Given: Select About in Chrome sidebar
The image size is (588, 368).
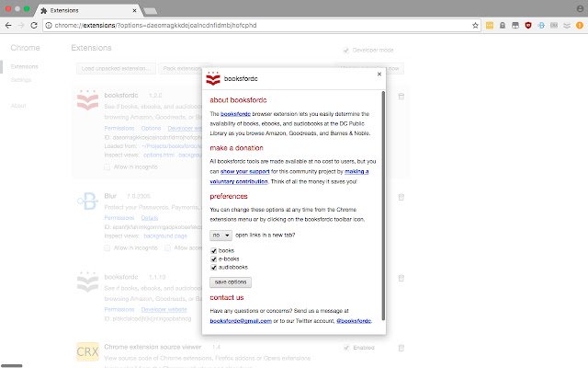Looking at the screenshot, I should click(x=18, y=106).
